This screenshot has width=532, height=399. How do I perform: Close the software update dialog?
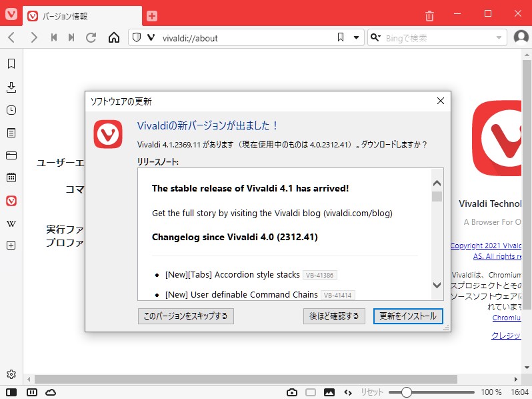[x=441, y=101]
